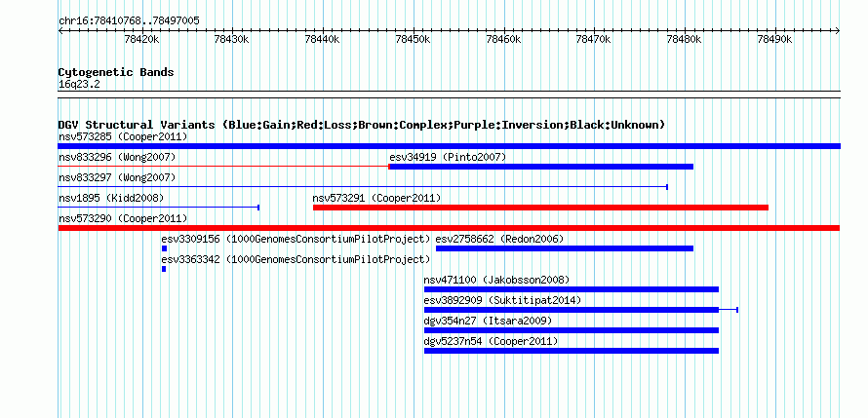Click the DGV Structural Variants track title
868x418 pixels.
coord(362,125)
